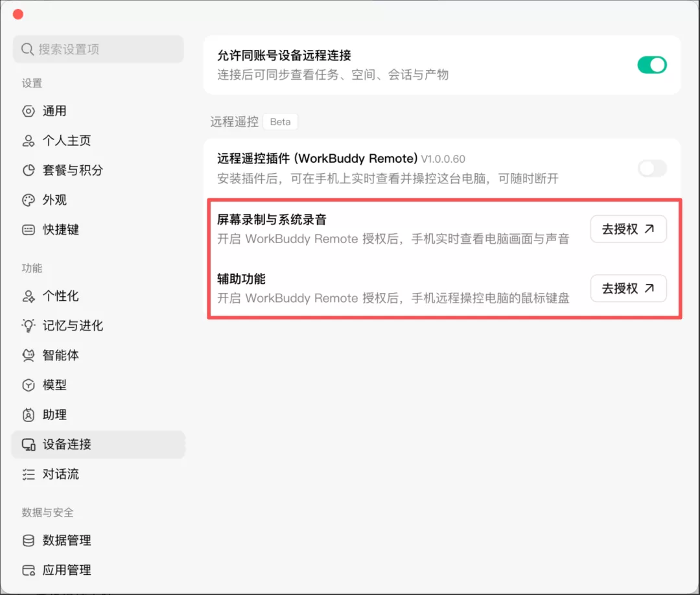
Task: Click the 数据与安全 group label
Action: coord(48,513)
